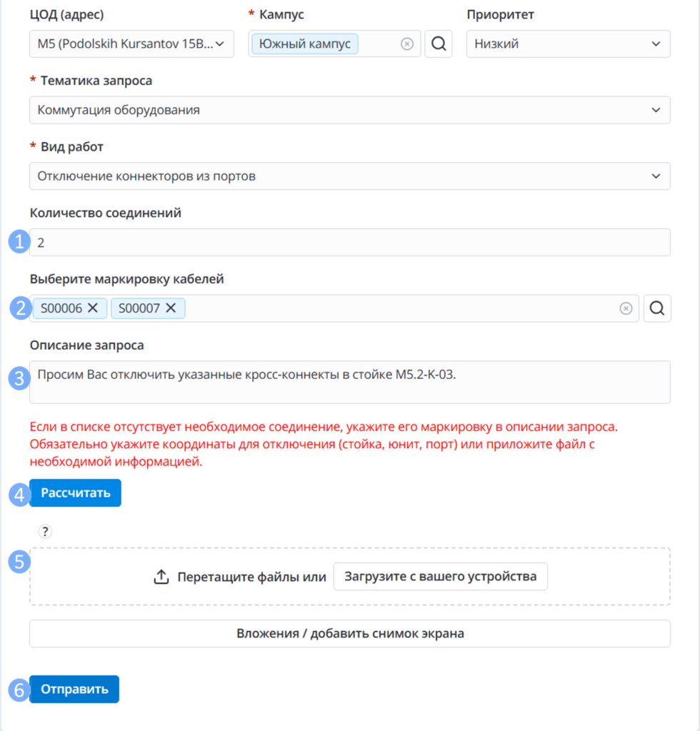Open the cable marking search magnifier
The image size is (700, 731).
[657, 308]
